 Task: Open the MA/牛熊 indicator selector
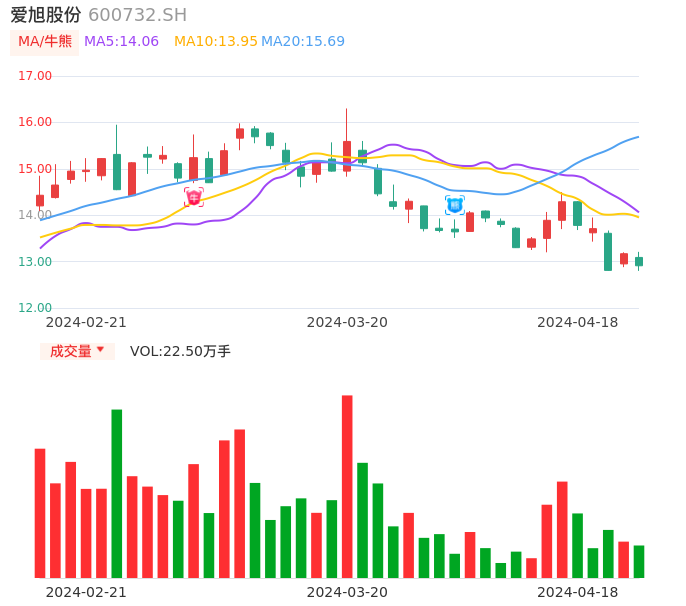pyautogui.click(x=45, y=42)
